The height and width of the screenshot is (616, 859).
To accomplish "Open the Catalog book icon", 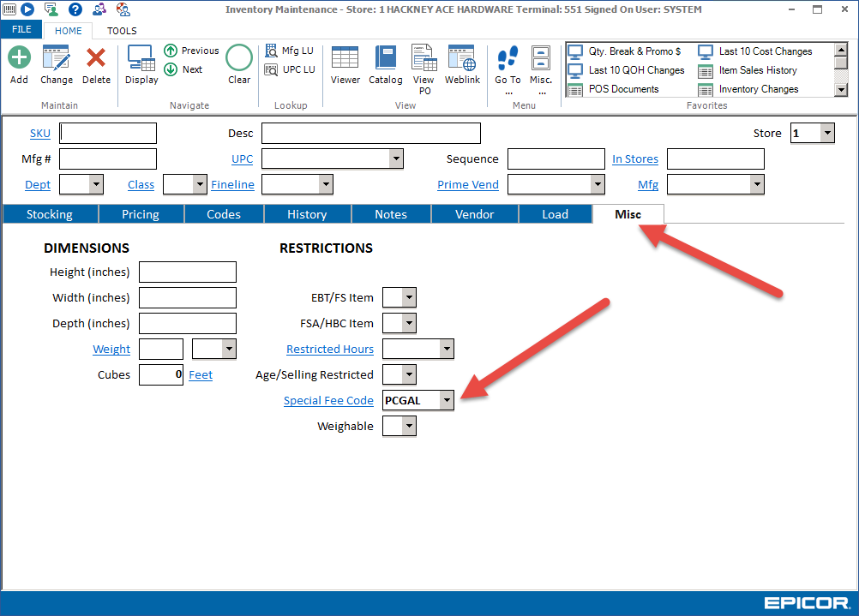I will [386, 57].
